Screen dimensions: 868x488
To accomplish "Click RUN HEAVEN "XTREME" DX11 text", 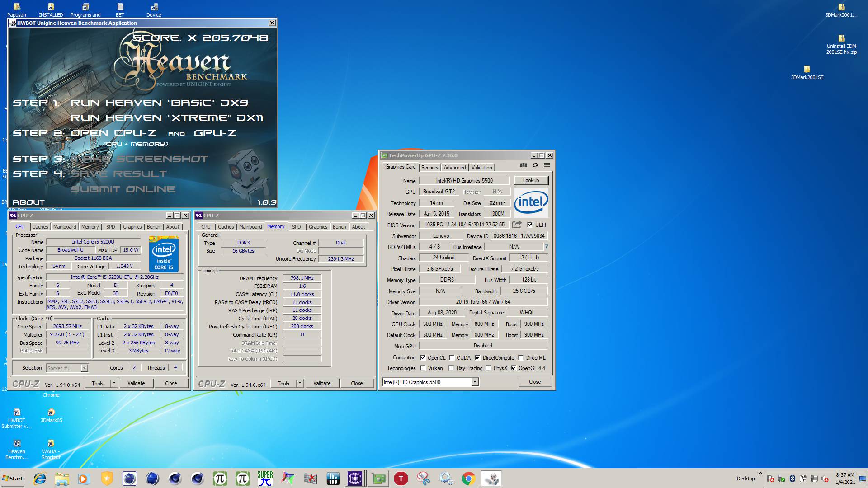I will (x=167, y=118).
